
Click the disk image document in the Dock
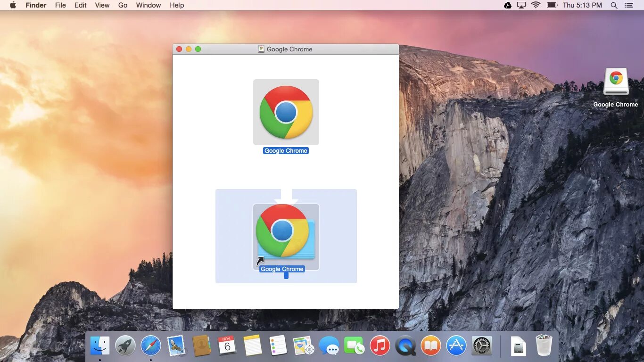tap(519, 346)
